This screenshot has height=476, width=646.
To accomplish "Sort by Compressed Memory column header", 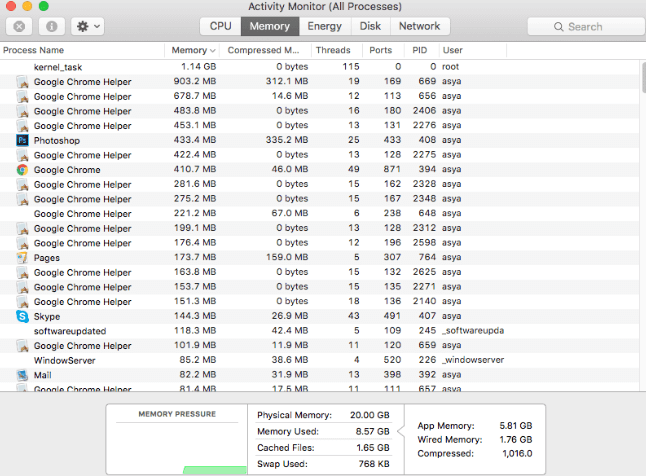I will coord(265,50).
